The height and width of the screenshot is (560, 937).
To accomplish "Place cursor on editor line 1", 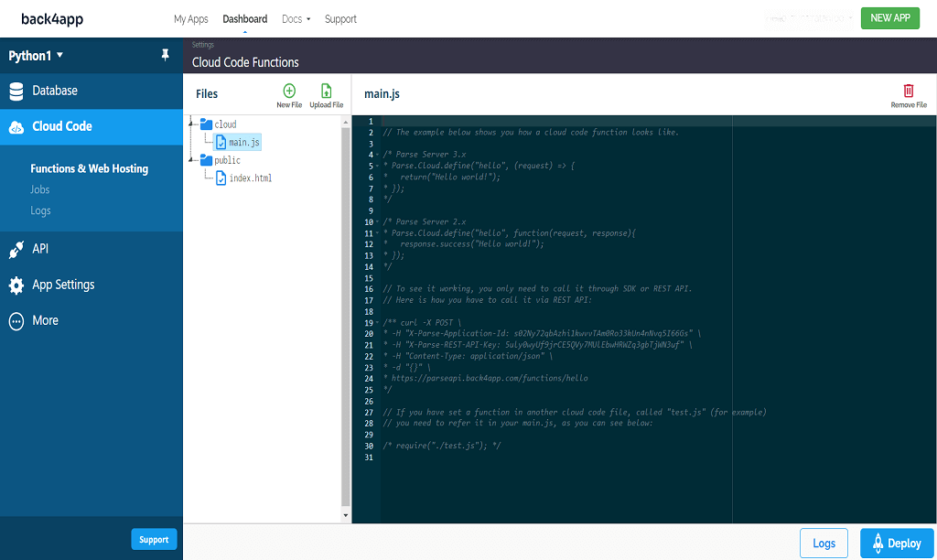I will coord(657,122).
